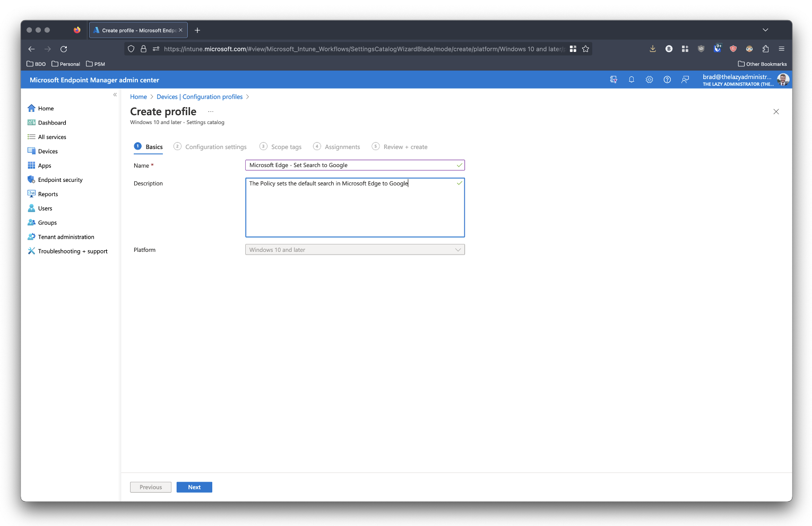
Task: Select the Basics tab
Action: (149, 147)
